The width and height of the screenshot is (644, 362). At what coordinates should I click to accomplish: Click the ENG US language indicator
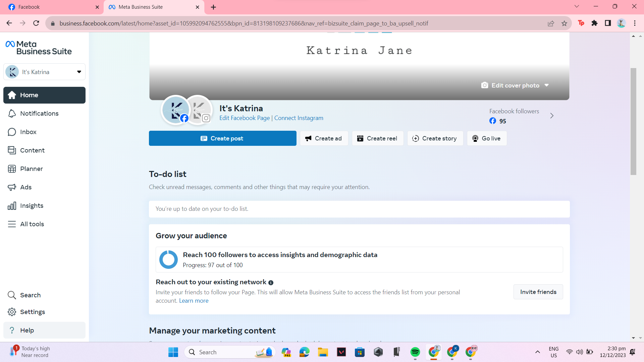pyautogui.click(x=554, y=352)
